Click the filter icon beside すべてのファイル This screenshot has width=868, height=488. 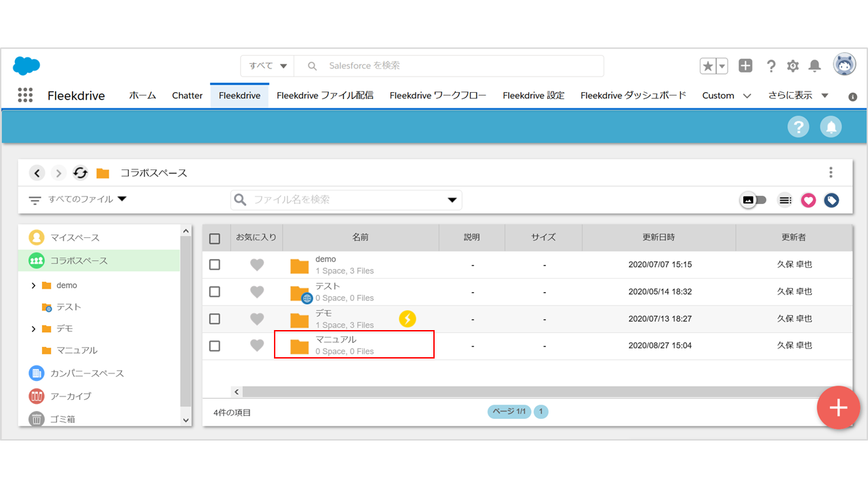[35, 201]
